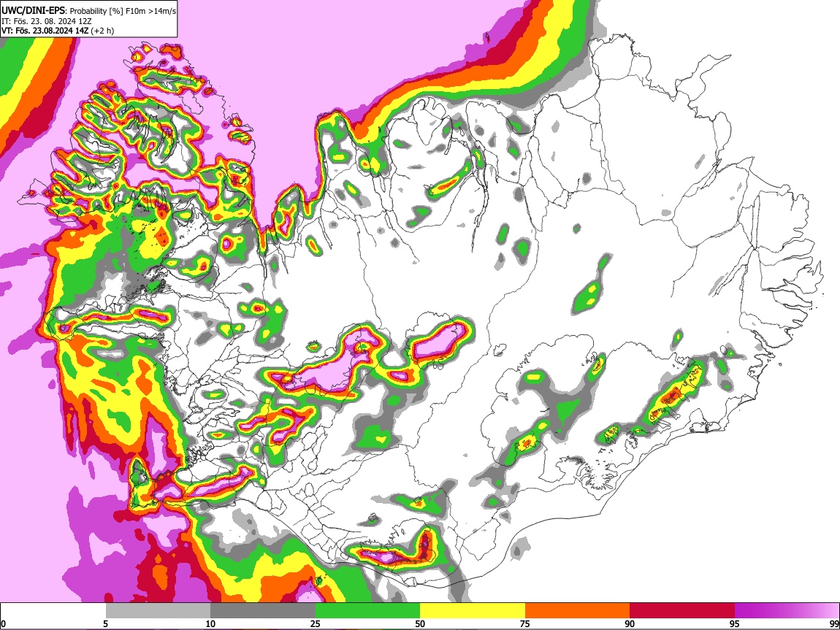Click the light gray 5–10 legend segment

(x=158, y=610)
